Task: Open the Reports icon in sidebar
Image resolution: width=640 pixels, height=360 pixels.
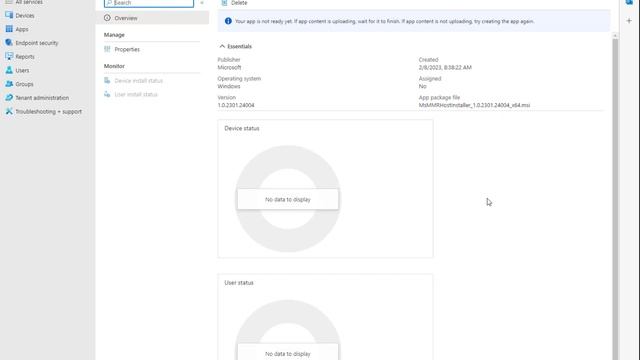Action: click(9, 56)
